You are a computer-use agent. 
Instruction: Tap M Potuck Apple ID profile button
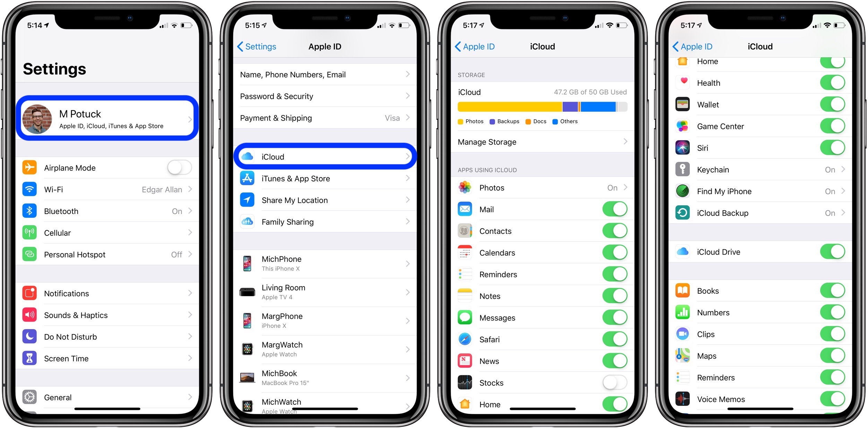coord(108,117)
